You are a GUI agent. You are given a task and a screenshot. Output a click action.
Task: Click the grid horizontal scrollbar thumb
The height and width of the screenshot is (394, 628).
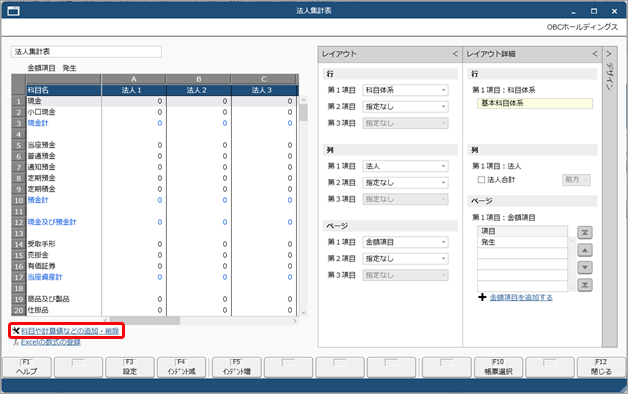pos(145,321)
